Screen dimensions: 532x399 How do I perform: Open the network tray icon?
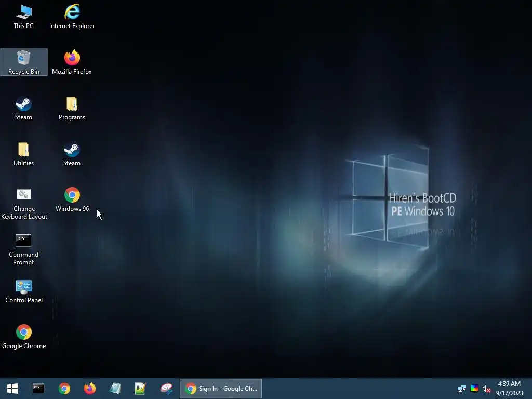pos(462,389)
